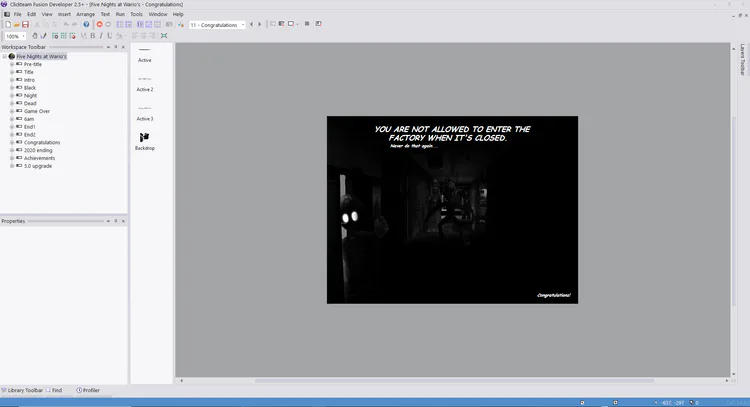Click the Undo arrow icon

point(66,24)
